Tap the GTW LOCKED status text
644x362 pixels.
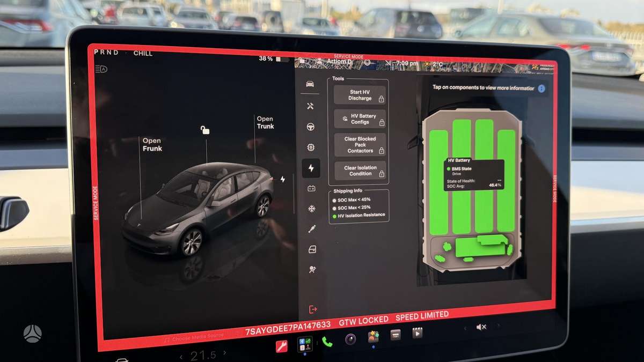[363, 320]
